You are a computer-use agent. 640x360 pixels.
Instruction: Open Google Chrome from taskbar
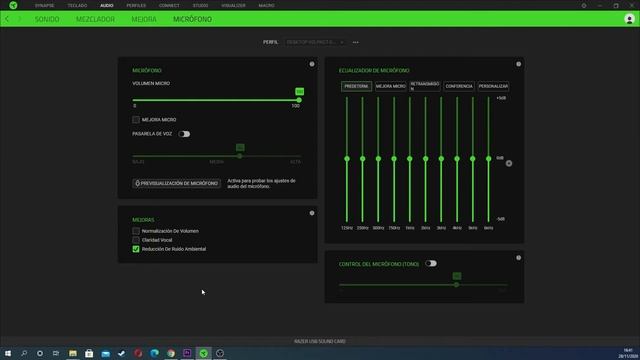171,353
